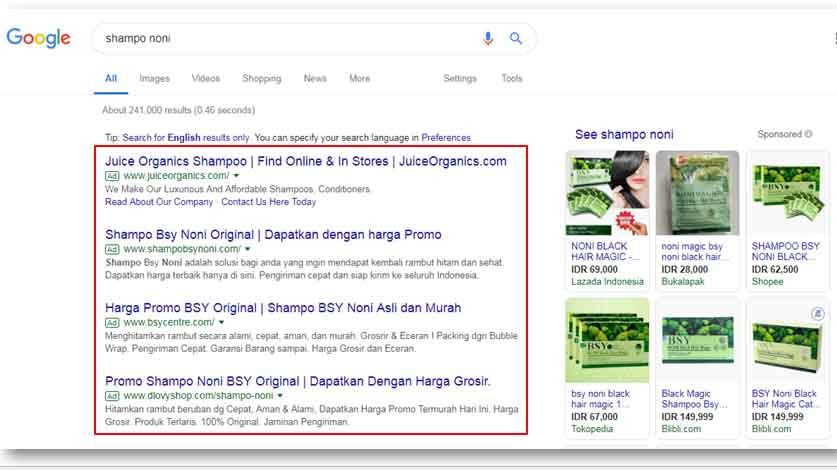Click Read About Our Company sitelink

click(x=159, y=202)
